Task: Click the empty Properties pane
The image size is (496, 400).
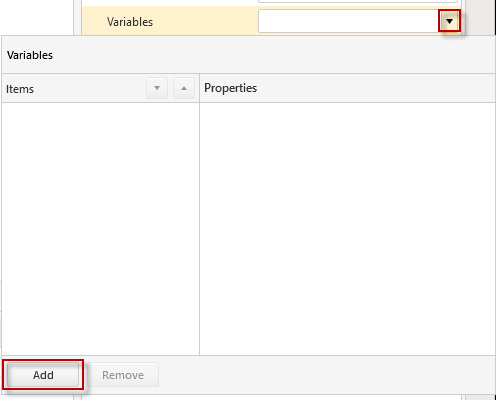Action: 347,229
